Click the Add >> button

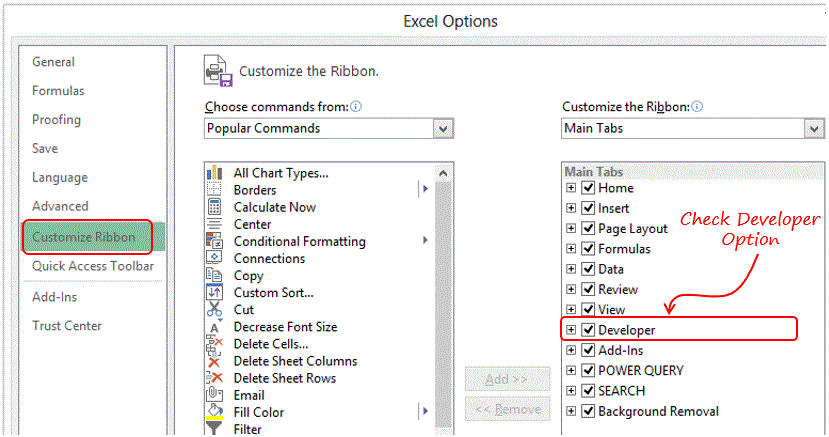coord(507,379)
